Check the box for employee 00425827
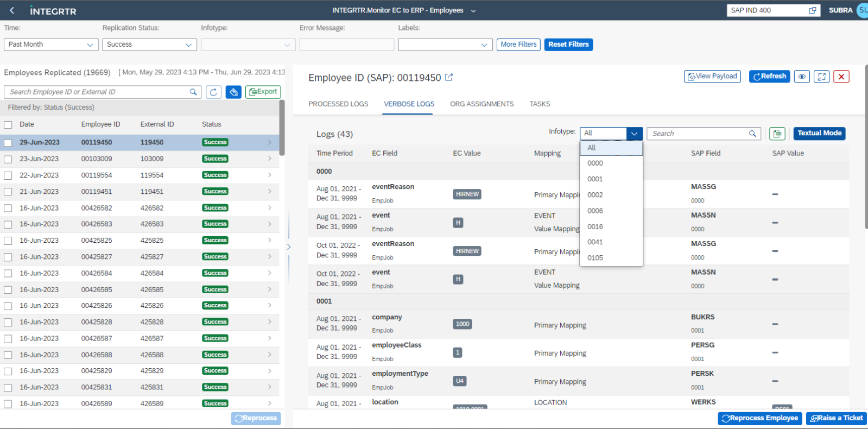868x429 pixels. pos(8,257)
